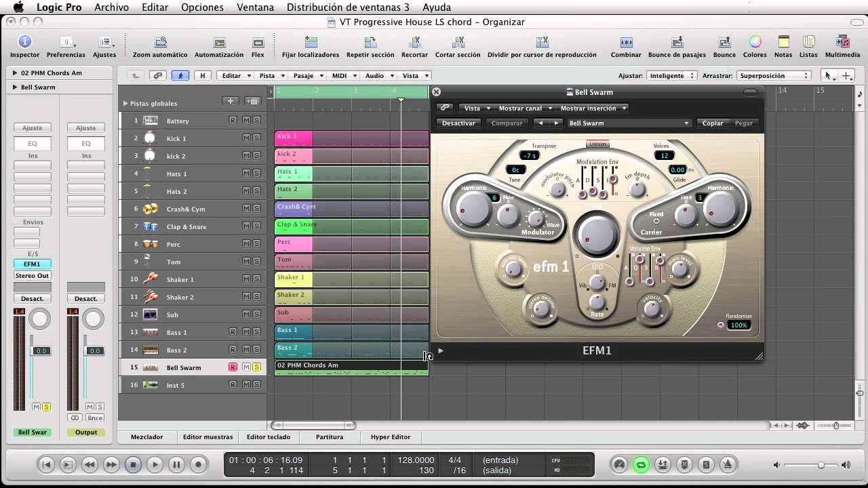Click the Copiar button in plugin header
The height and width of the screenshot is (488, 868).
click(x=713, y=123)
